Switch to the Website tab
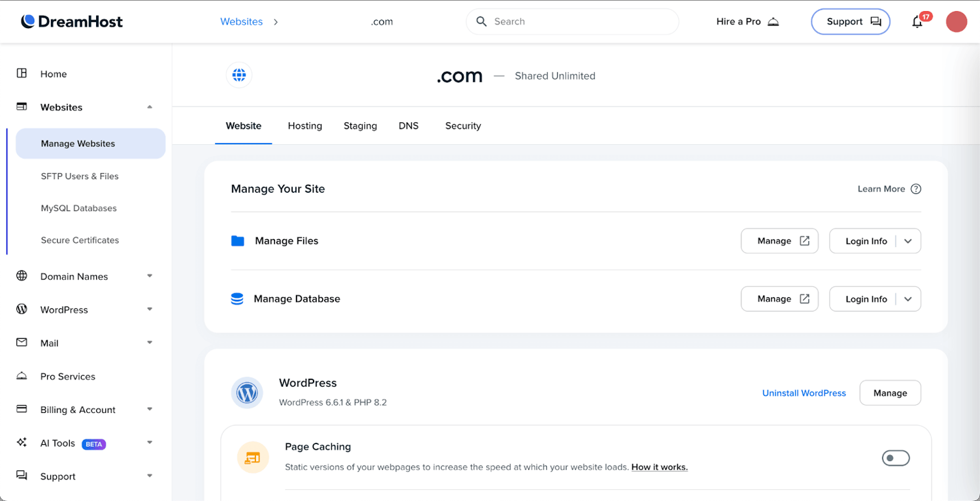 click(244, 125)
